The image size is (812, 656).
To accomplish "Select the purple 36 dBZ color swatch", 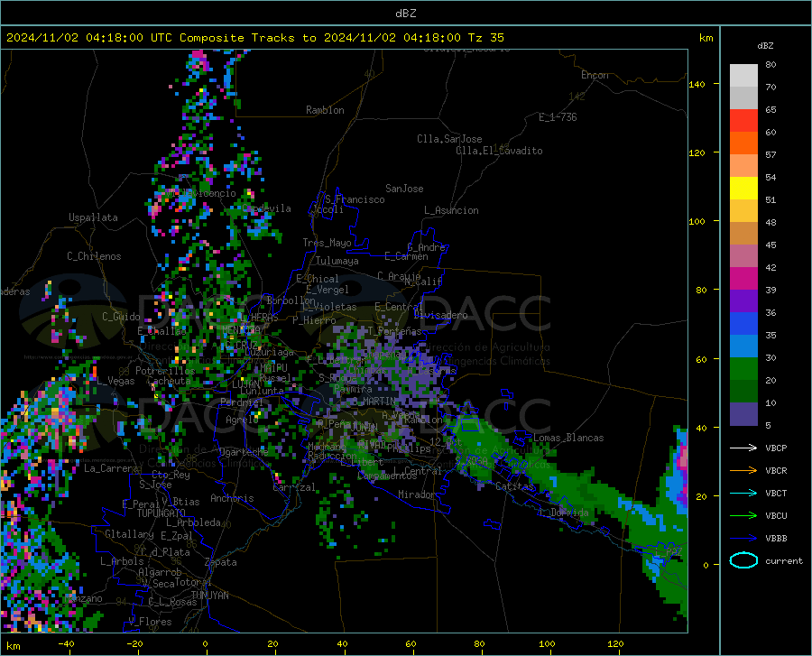I will [743, 301].
